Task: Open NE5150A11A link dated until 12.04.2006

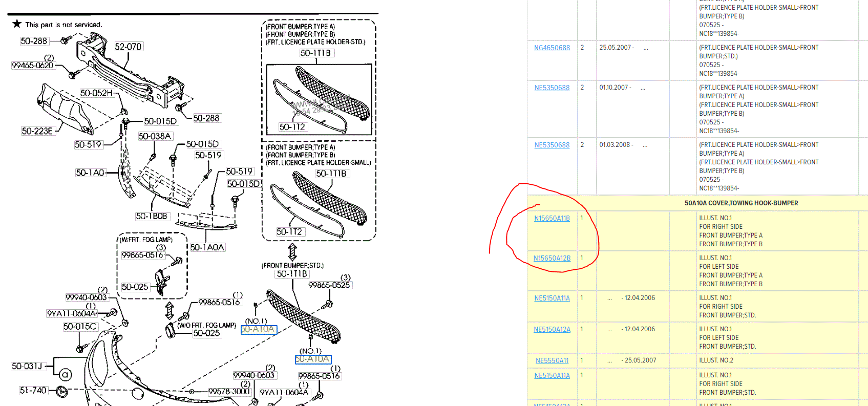Action: pos(552,298)
